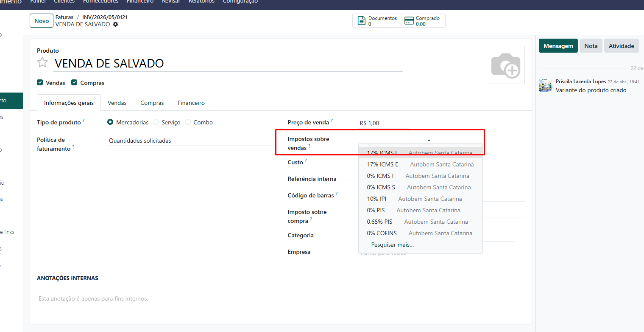644x332 pixels.
Task: Mark product as favorite with star icon
Action: (42, 63)
